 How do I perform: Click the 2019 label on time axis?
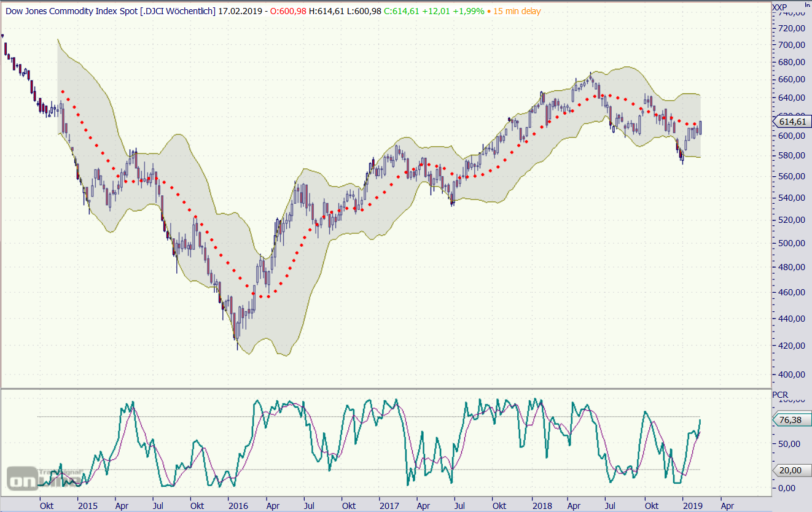[x=693, y=506]
